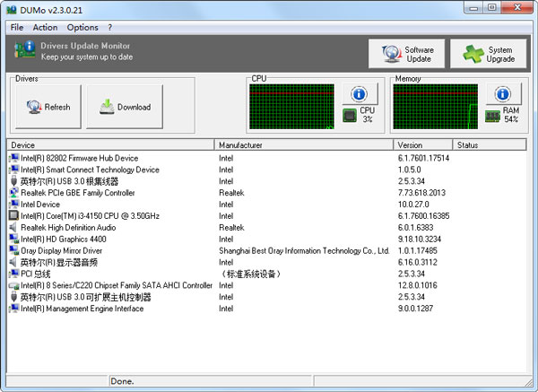The height and width of the screenshot is (392, 538).
Task: Click the RAM module icon
Action: [492, 116]
